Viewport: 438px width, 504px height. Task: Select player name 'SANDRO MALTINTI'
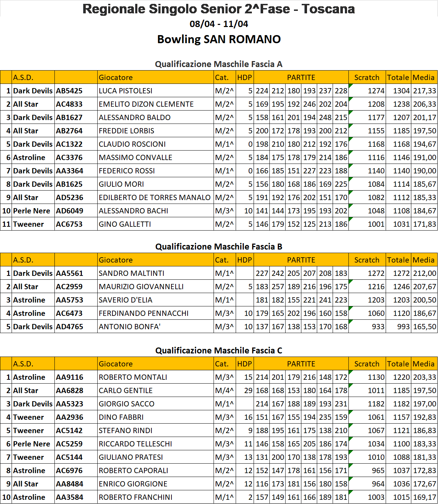[131, 273]
